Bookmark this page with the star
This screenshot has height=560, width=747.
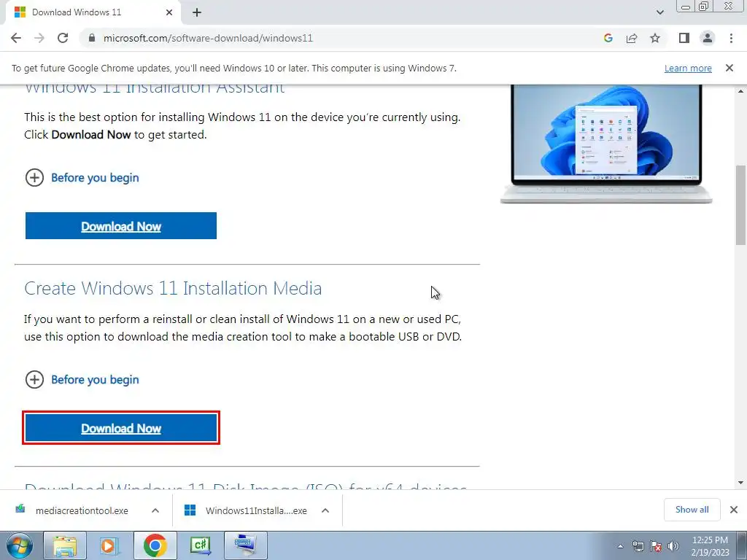coord(655,38)
